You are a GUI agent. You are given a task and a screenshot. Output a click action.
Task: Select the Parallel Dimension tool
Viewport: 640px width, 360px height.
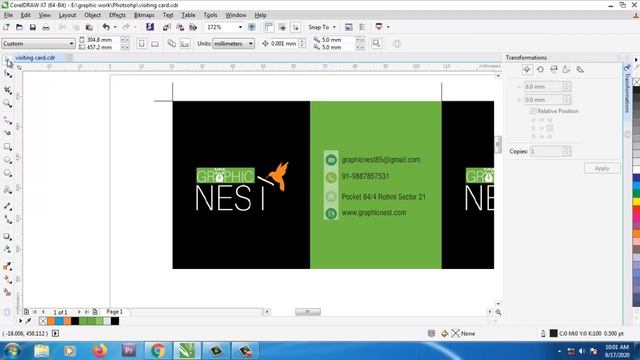7,207
